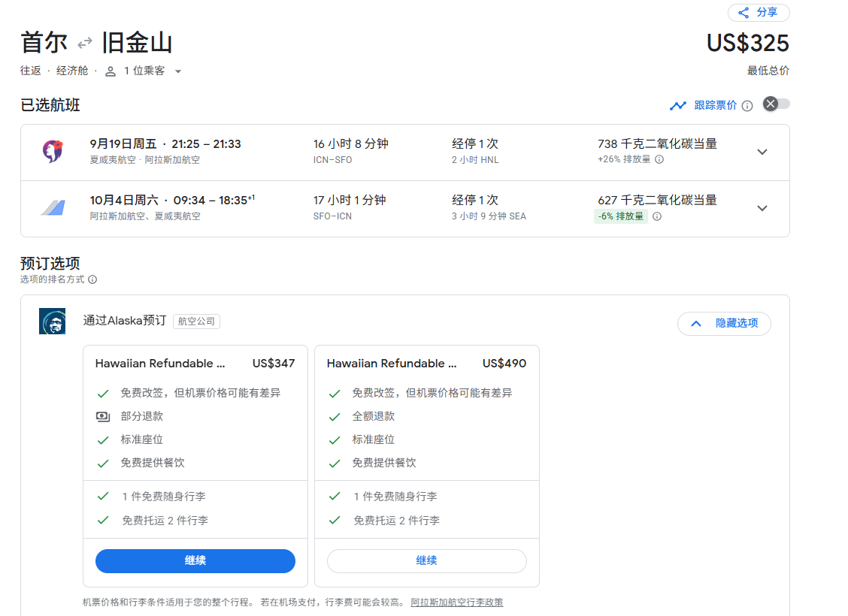Image resolution: width=848 pixels, height=616 pixels.
Task: Click the partial refund 部分退款 icon
Action: [103, 416]
